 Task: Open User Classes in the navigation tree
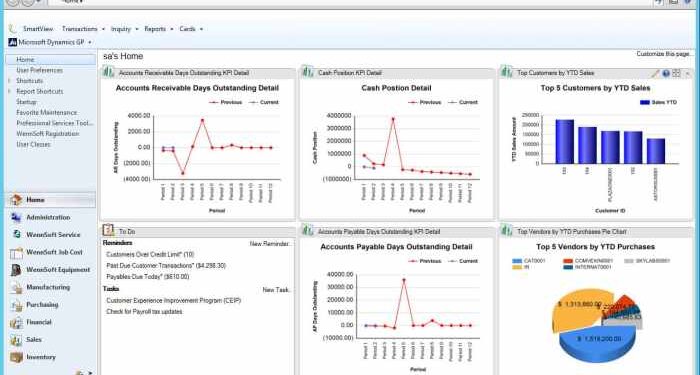point(33,145)
